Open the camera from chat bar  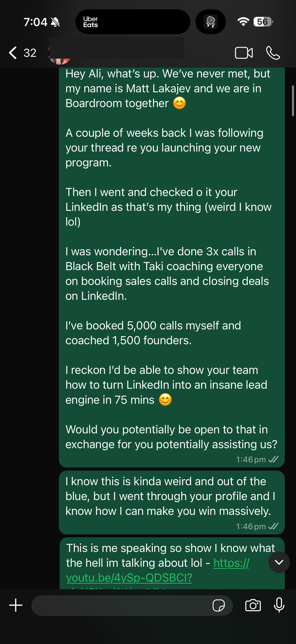[253, 605]
